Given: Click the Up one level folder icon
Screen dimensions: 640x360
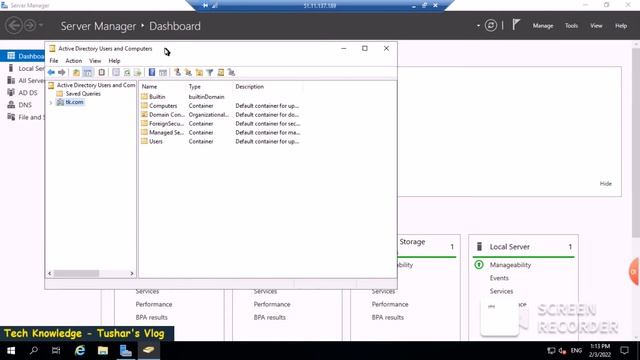Looking at the screenshot, I should [x=76, y=73].
